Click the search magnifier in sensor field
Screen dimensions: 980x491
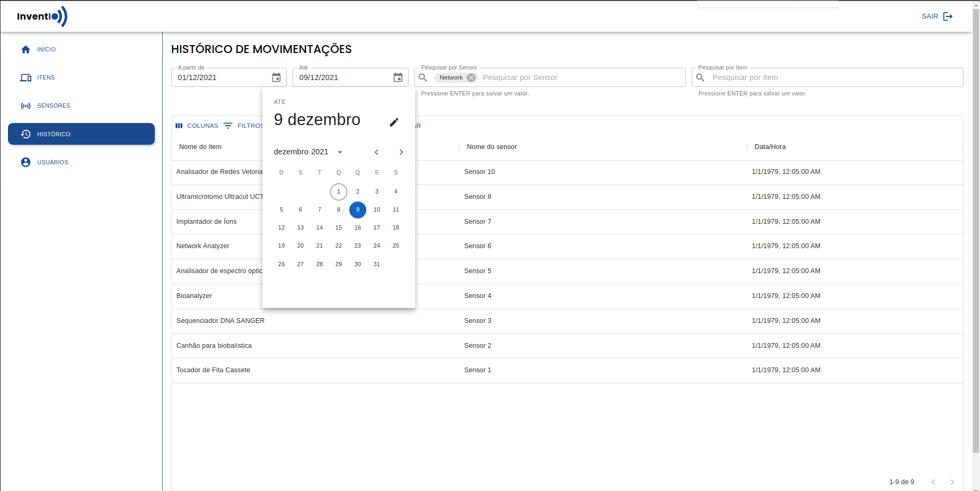pos(422,77)
